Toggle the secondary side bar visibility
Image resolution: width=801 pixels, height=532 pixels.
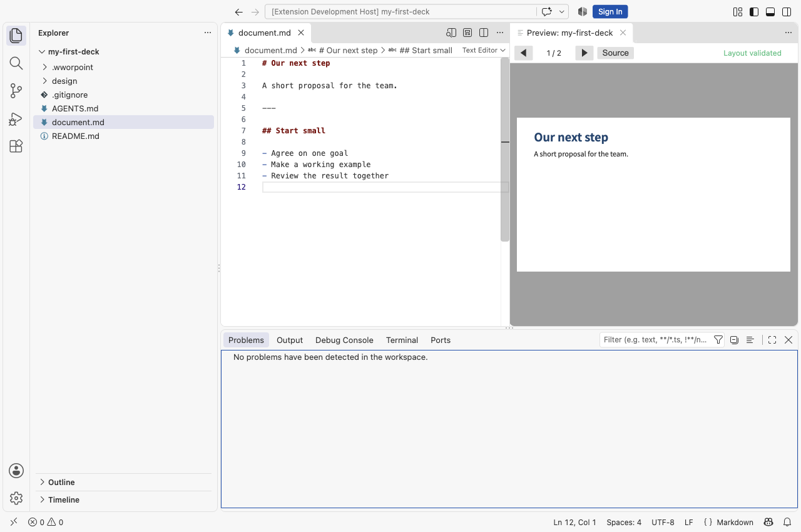pos(787,11)
